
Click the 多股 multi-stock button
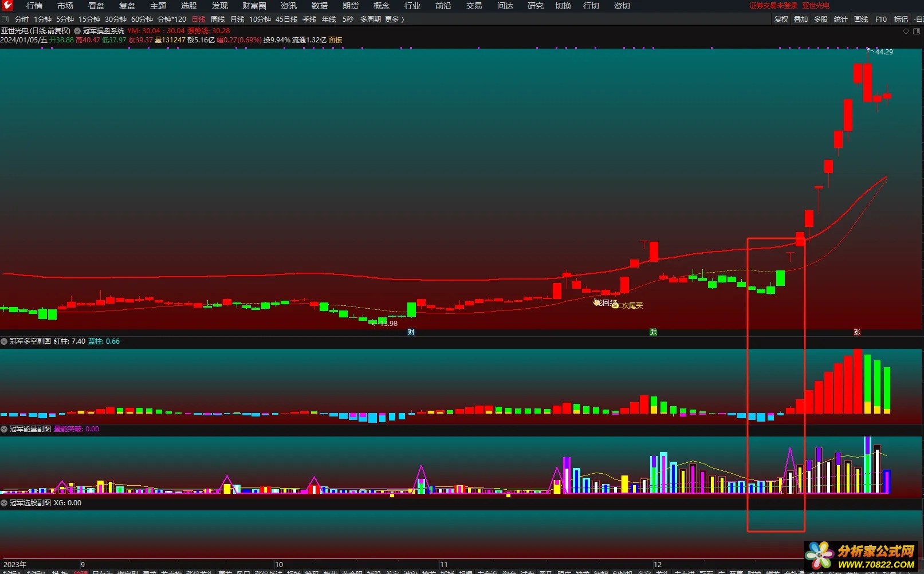pyautogui.click(x=821, y=19)
